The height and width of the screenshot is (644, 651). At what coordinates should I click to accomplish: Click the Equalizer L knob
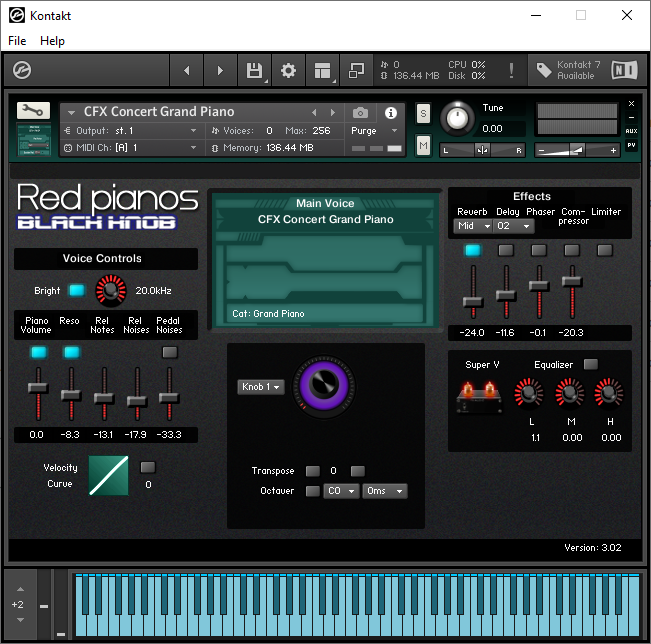click(x=529, y=392)
